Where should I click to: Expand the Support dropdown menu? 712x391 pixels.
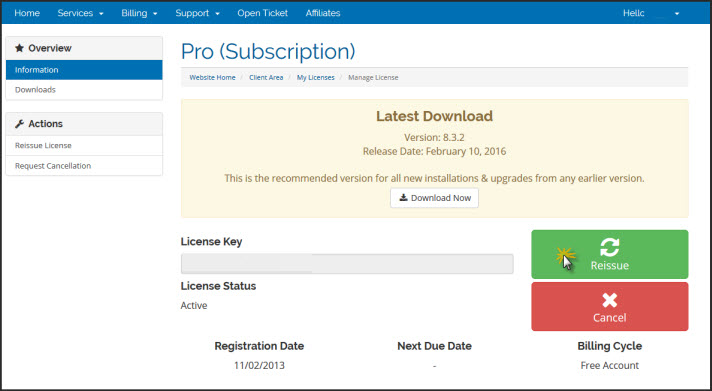pyautogui.click(x=198, y=13)
